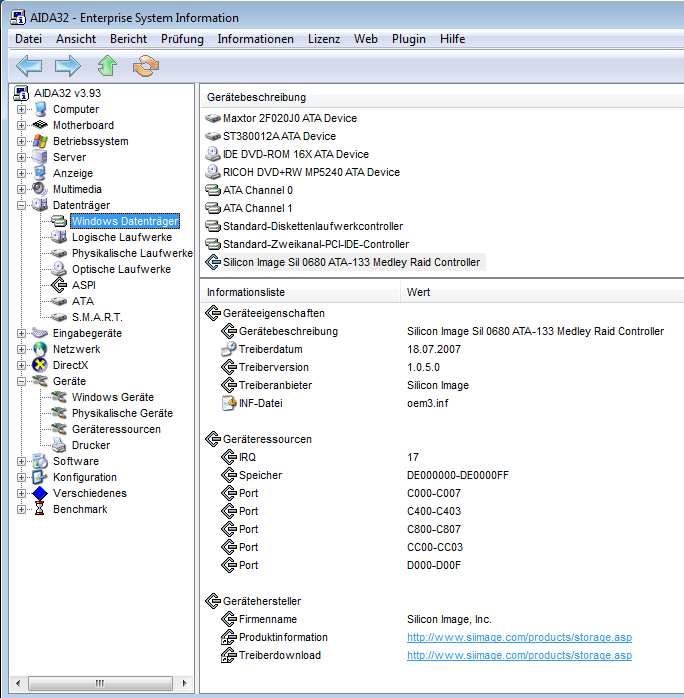Click the blue back arrow toolbar icon
Screen dimensions: 684x698
[29, 66]
